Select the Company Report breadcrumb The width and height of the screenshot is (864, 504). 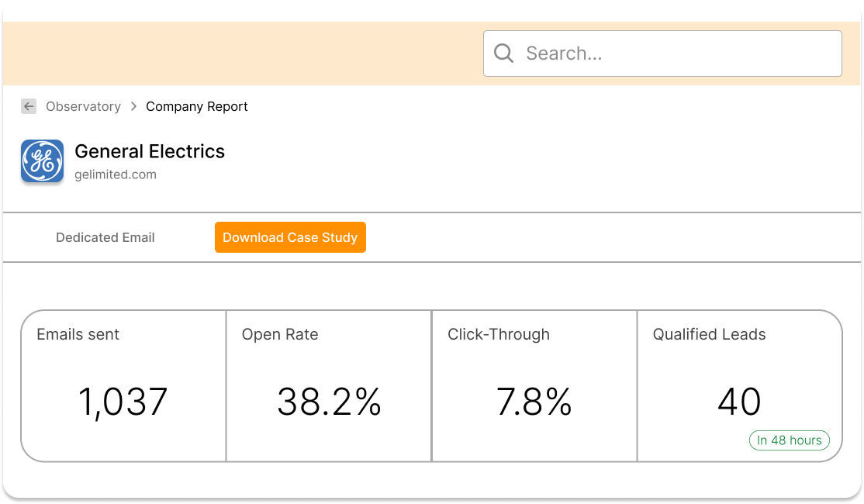click(x=197, y=107)
